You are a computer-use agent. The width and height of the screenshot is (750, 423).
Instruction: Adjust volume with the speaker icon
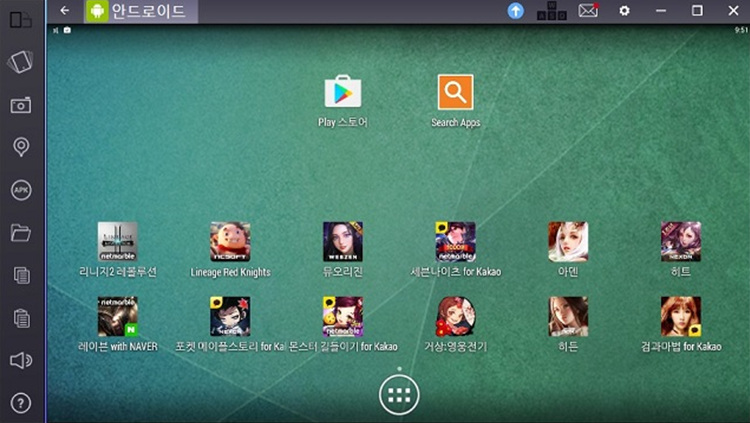[x=21, y=360]
